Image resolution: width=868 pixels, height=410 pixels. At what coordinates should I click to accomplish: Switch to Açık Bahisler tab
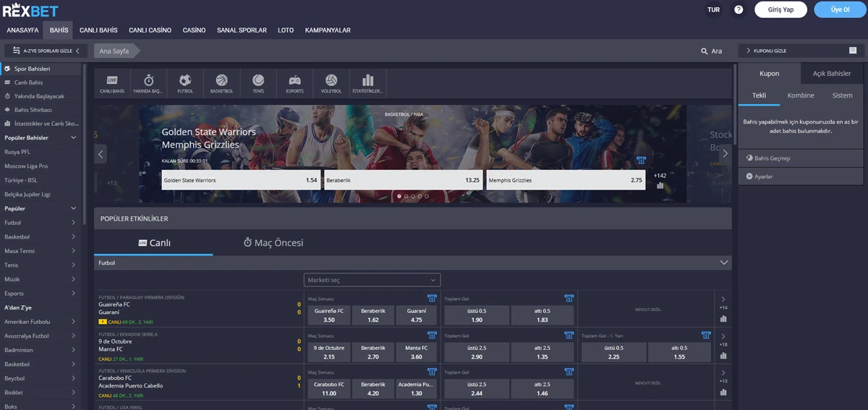tap(832, 74)
